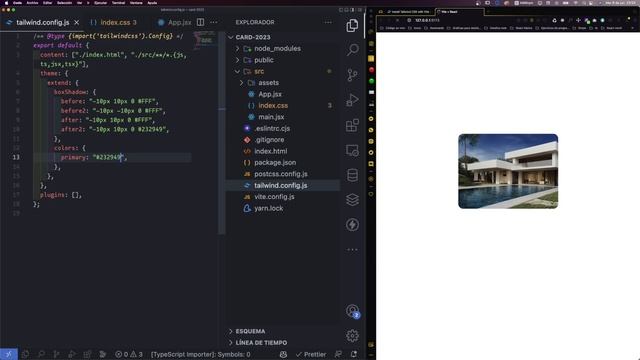
Task: Click TypeScript Importer Symbols status item
Action: coord(200,354)
